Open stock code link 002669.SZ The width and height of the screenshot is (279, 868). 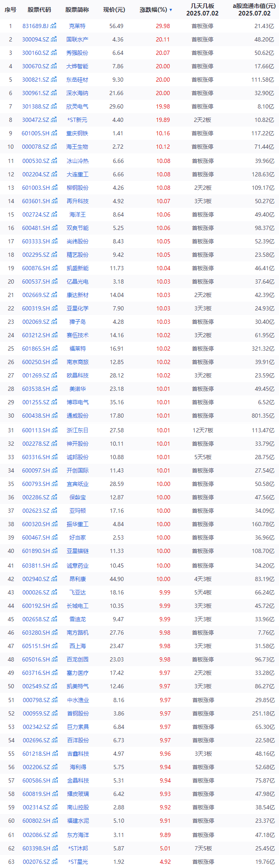[36, 295]
